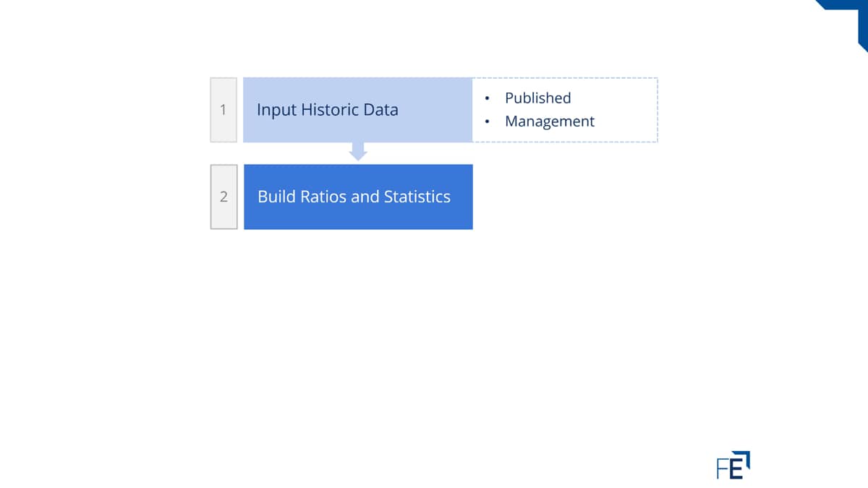The height and width of the screenshot is (488, 868).
Task: Select the Published bullet text
Action: coord(538,98)
